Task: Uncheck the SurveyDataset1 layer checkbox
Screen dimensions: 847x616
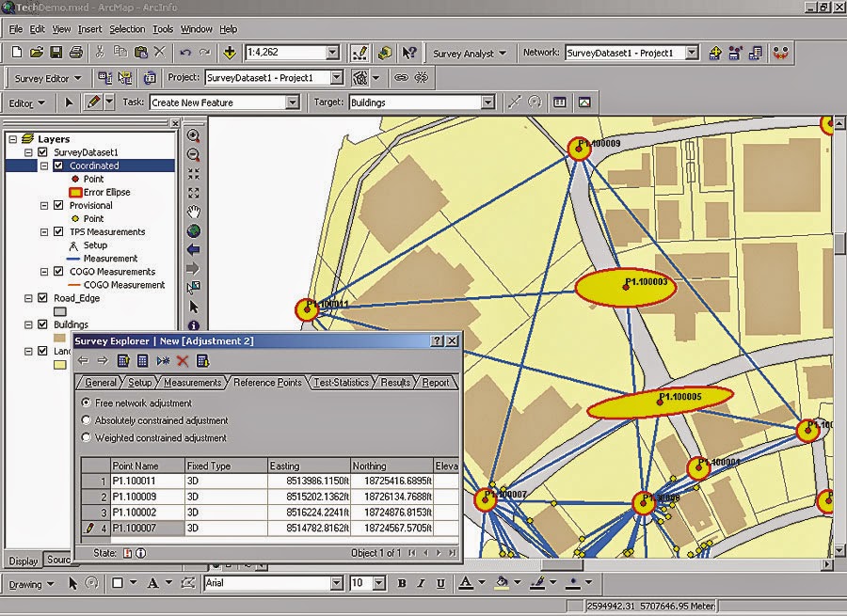Action: (x=42, y=152)
